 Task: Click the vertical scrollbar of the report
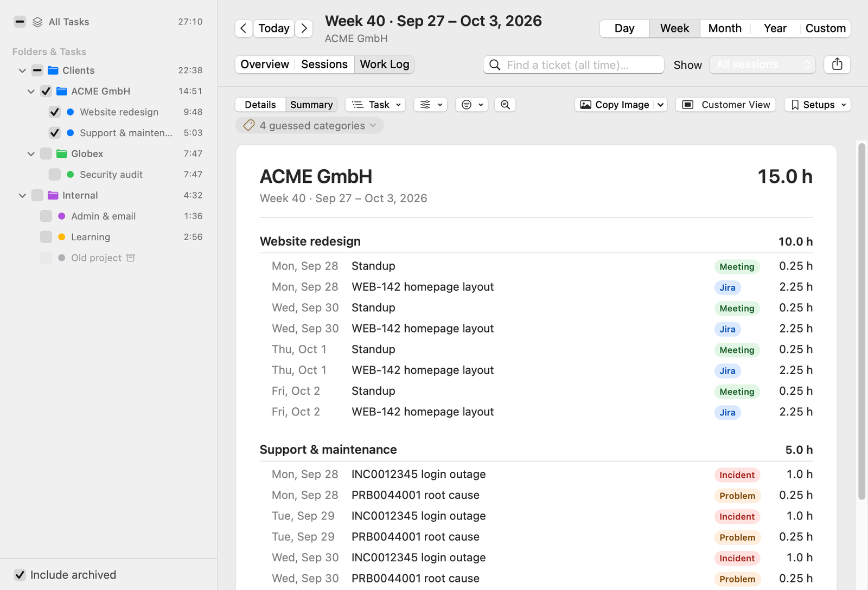tap(861, 321)
